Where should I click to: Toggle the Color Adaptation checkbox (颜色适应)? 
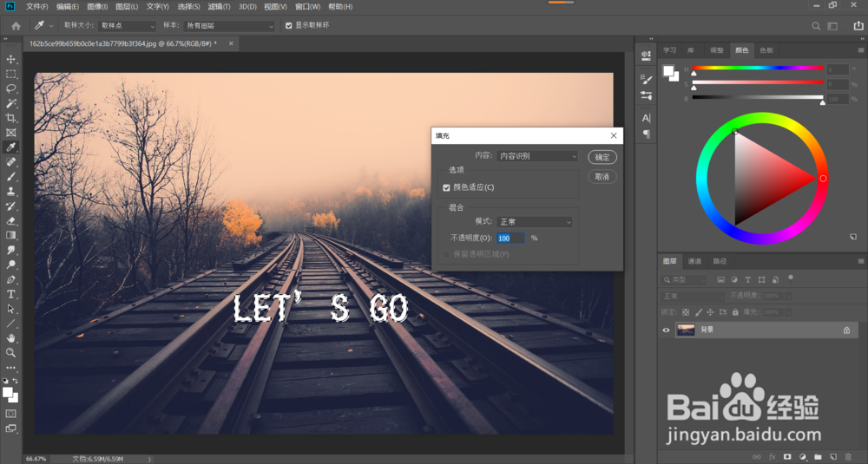pyautogui.click(x=446, y=187)
